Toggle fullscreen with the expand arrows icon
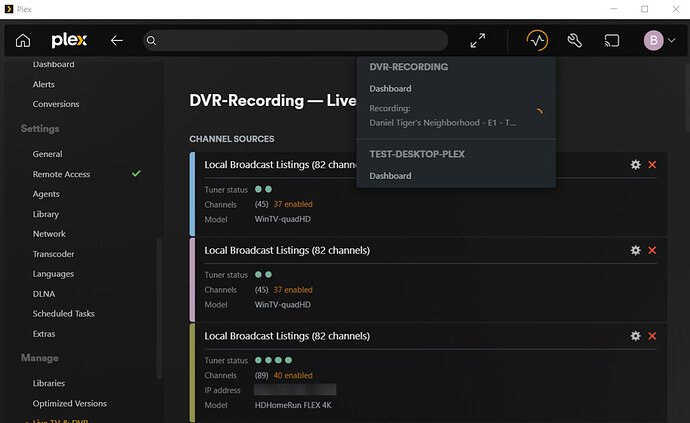690x423 pixels. [x=477, y=40]
